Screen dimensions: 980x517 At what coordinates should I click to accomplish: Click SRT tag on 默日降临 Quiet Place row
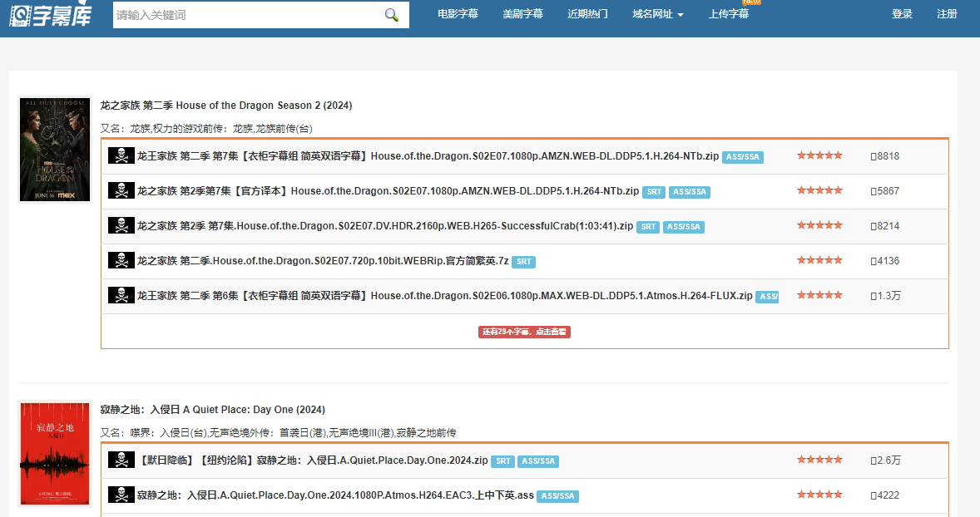pyautogui.click(x=503, y=461)
